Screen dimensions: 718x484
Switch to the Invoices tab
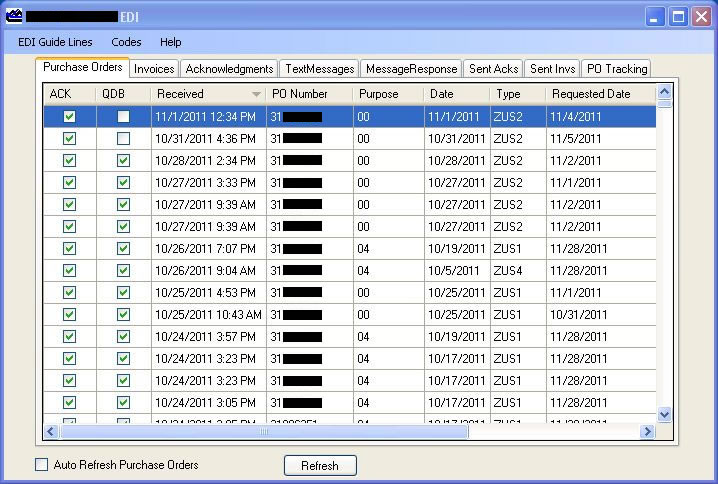[x=154, y=69]
